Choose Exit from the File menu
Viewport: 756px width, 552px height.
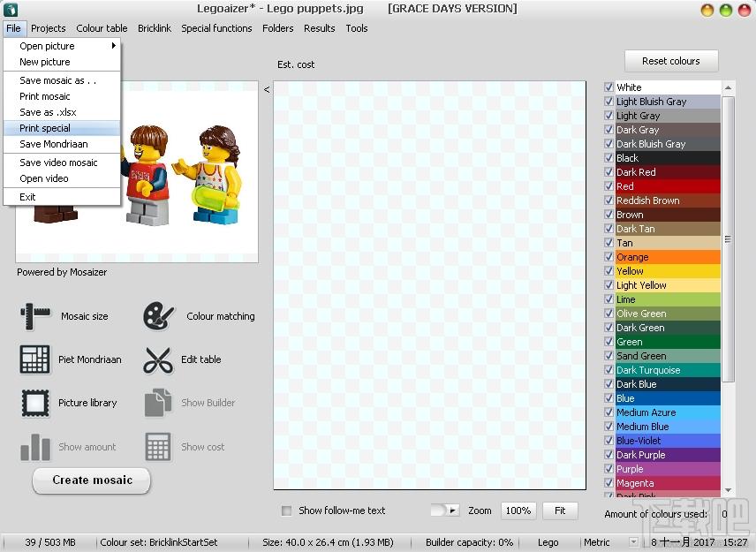pos(62,197)
